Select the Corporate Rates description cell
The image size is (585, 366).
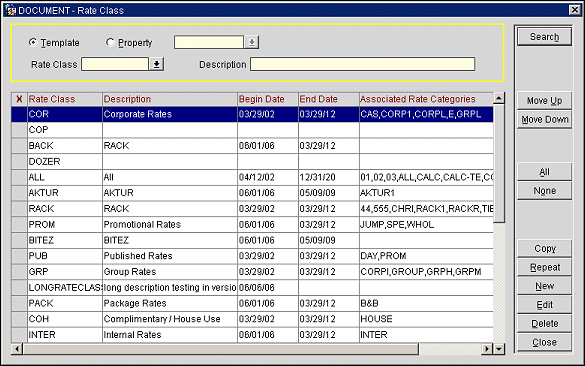pyautogui.click(x=170, y=114)
